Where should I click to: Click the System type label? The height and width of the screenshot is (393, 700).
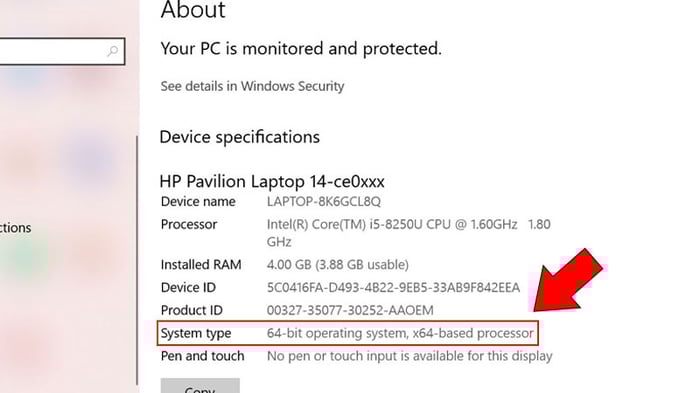(x=196, y=334)
